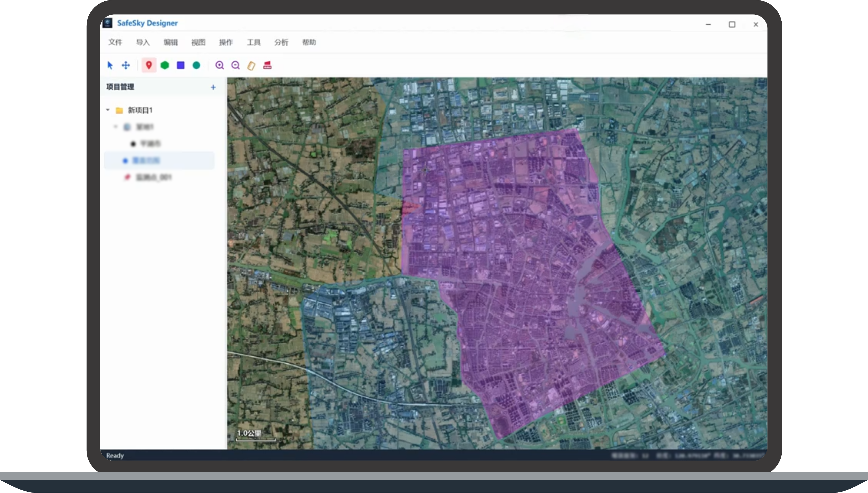Click the zoom out magnifier

tap(236, 65)
